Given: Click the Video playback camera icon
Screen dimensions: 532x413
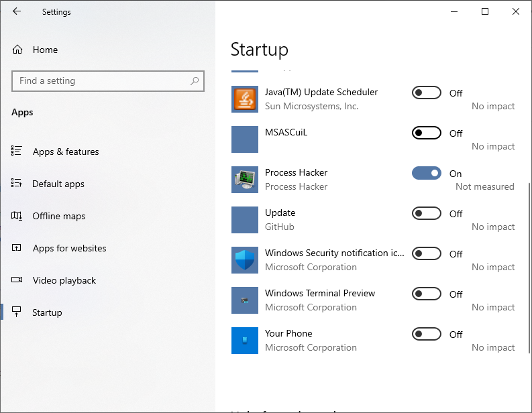Looking at the screenshot, I should (17, 280).
